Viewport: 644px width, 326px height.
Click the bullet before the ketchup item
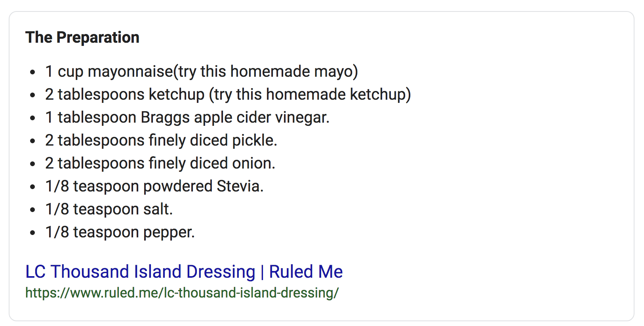pyautogui.click(x=32, y=95)
